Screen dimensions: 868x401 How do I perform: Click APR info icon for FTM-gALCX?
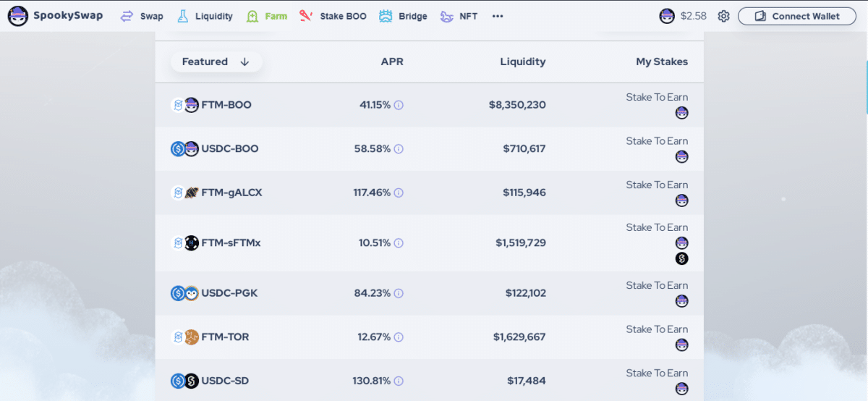pyautogui.click(x=399, y=193)
